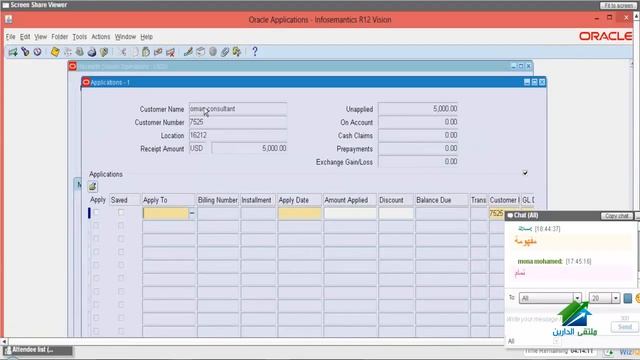Image resolution: width=640 pixels, height=360 pixels.
Task: Open the Window menu
Action: (x=125, y=37)
